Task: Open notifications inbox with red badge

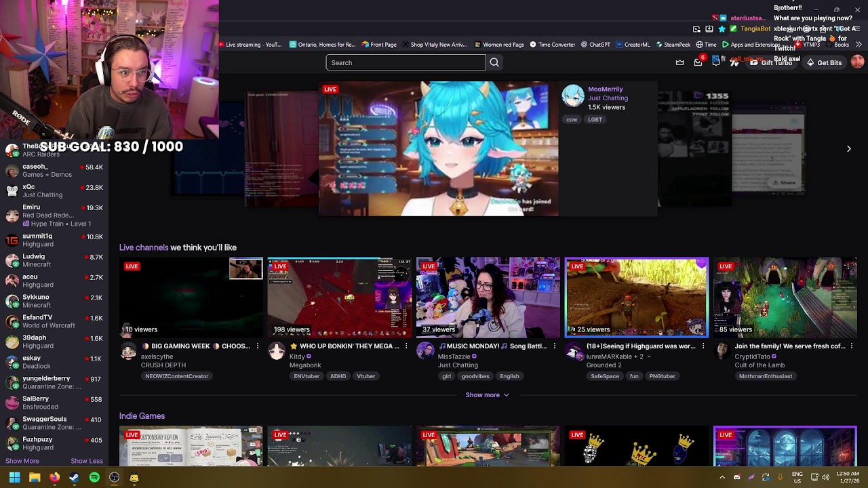Action: tap(698, 62)
